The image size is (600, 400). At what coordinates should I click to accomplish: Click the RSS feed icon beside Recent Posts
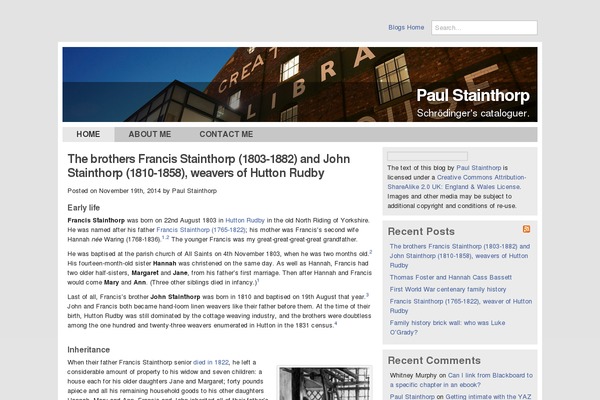tap(526, 229)
